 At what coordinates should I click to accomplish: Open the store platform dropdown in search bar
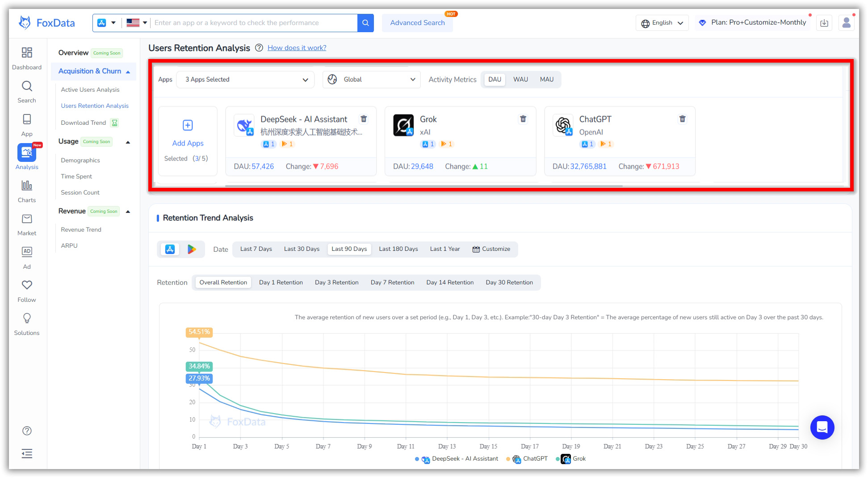[x=106, y=23]
